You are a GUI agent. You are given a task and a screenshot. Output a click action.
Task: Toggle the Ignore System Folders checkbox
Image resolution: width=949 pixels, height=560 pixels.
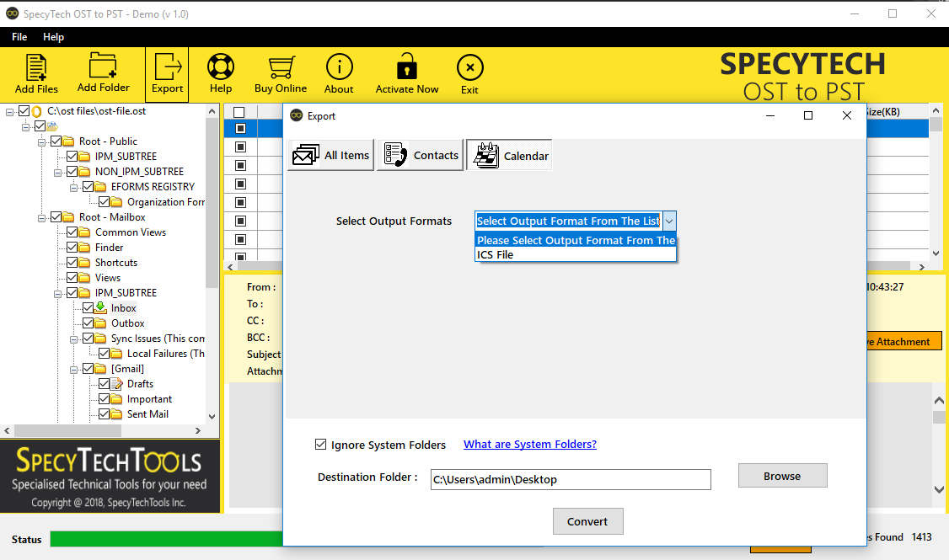(321, 445)
